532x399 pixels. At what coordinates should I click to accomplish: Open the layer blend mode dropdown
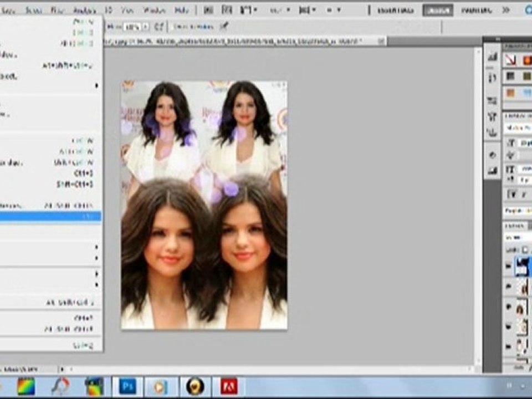518,237
